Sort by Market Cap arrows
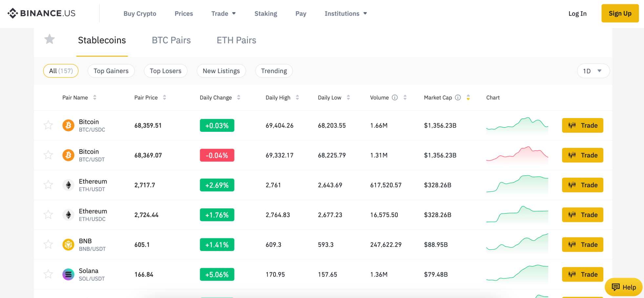 (468, 97)
